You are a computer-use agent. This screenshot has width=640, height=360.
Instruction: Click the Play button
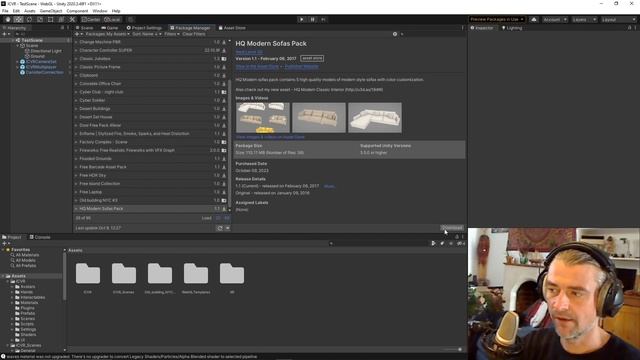point(302,19)
